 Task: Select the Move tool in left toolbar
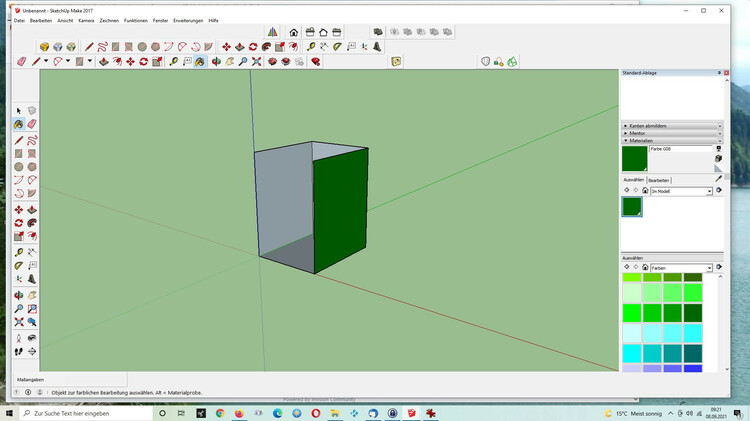18,209
